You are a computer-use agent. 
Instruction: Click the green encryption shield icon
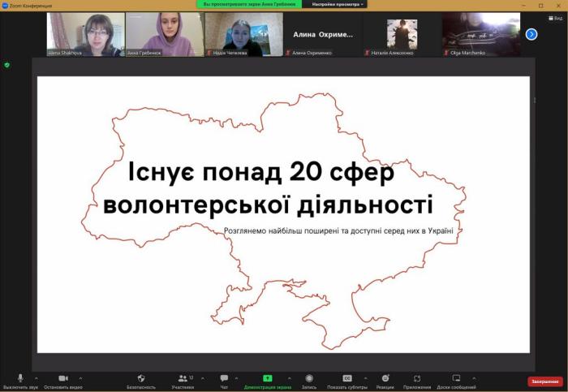[7, 65]
